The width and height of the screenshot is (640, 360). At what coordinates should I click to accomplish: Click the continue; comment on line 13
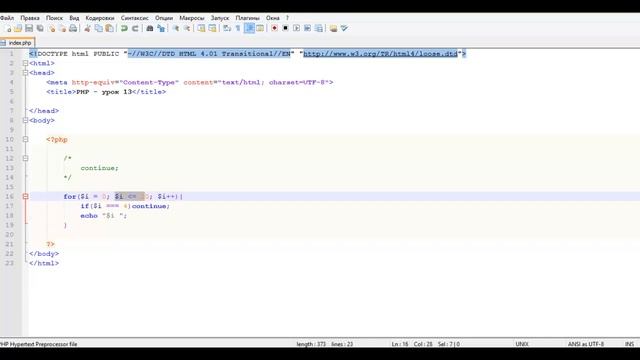click(x=99, y=168)
